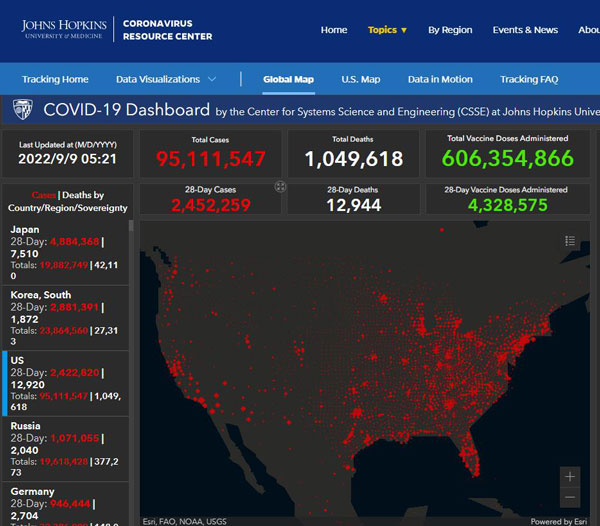This screenshot has height=526, width=600.
Task: Click the Johns Hopkins University logo
Action: pyautogui.click(x=64, y=29)
